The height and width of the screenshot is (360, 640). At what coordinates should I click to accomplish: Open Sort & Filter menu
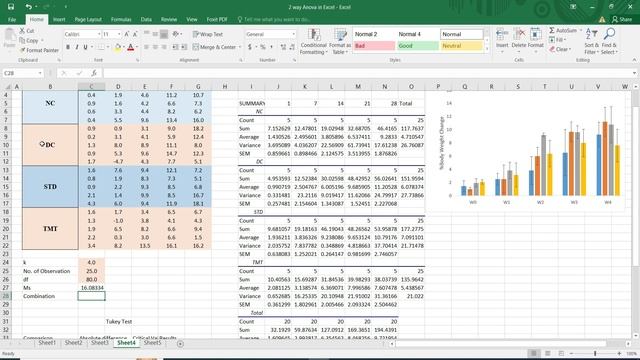pos(591,41)
